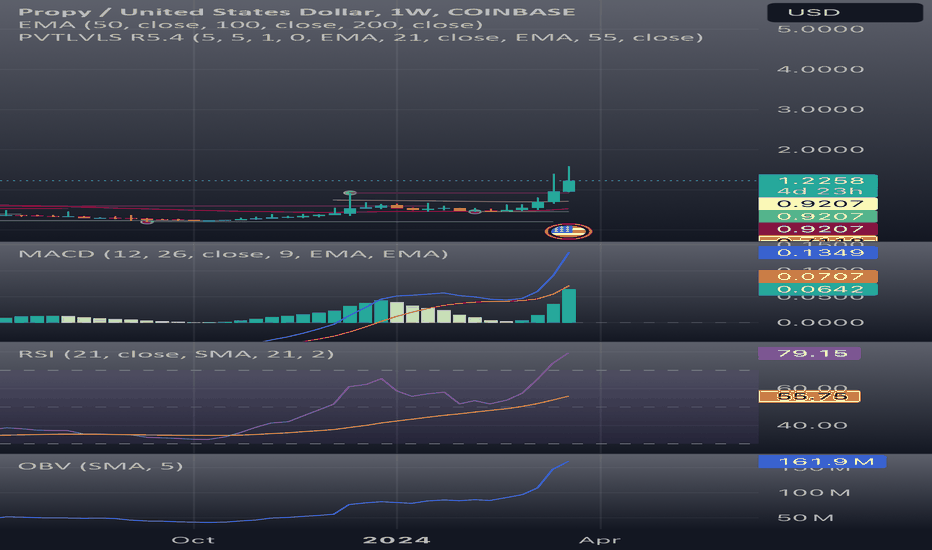Image resolution: width=932 pixels, height=550 pixels.
Task: Click the 4.0000 price scale label
Action: 820,70
